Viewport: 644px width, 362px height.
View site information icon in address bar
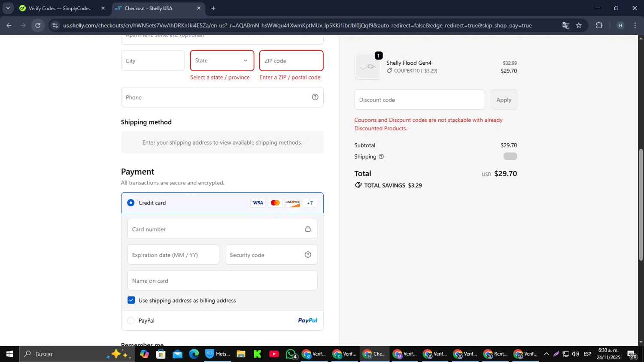55,25
